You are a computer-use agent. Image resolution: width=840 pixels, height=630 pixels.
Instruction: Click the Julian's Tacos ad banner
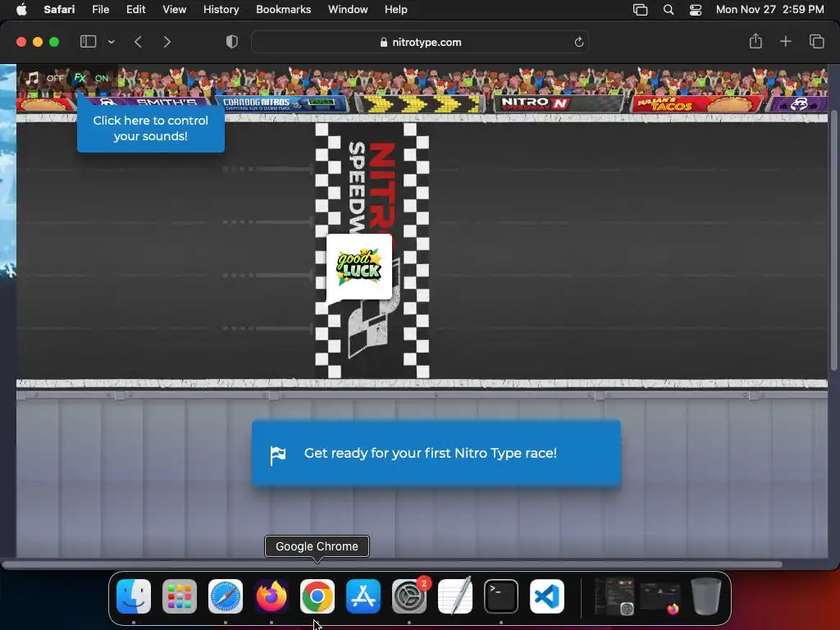coord(697,103)
